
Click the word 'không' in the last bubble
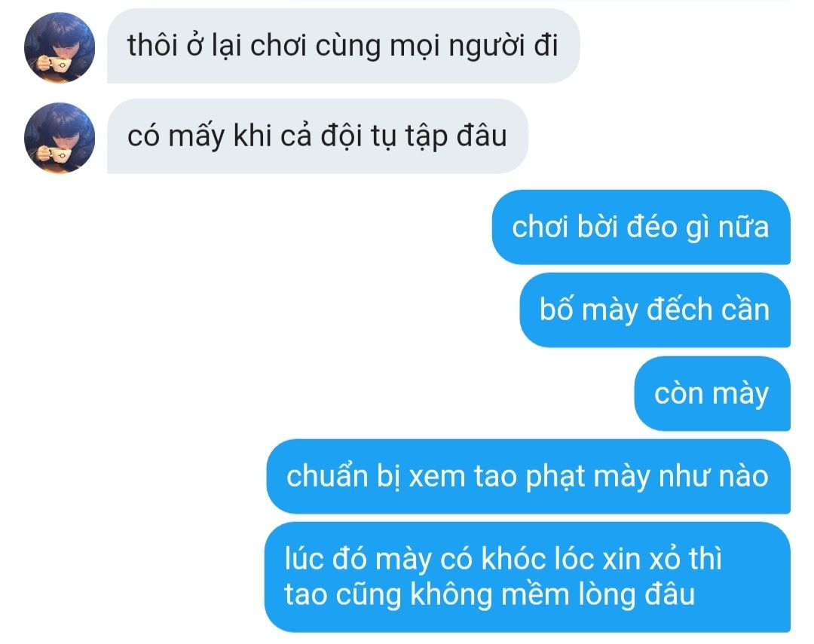(451, 594)
